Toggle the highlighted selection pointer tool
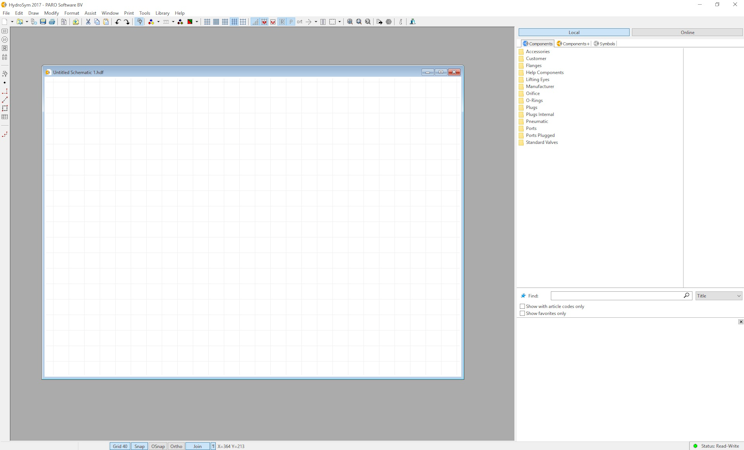 (140, 22)
